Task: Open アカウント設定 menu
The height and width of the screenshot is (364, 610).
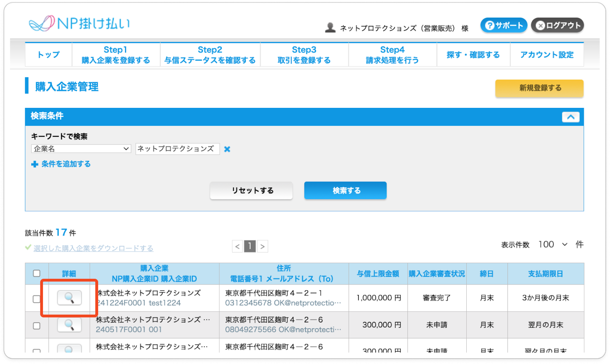Action: tap(547, 55)
